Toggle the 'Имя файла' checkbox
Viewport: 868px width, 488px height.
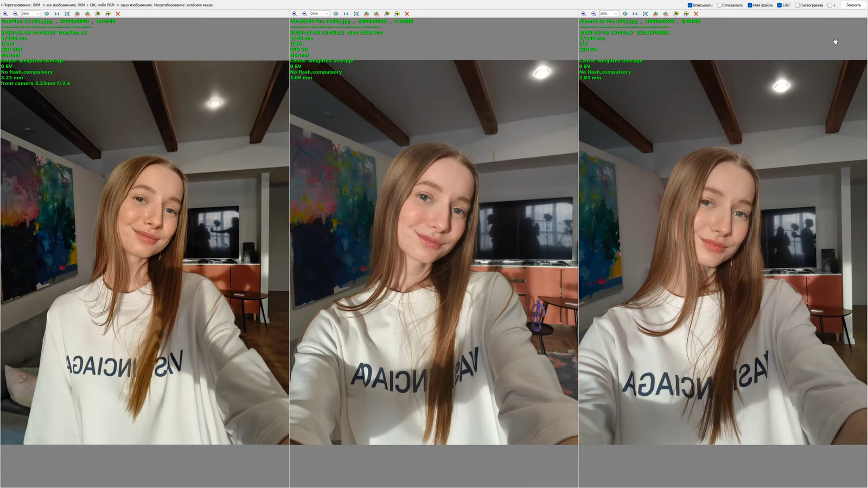coord(750,5)
